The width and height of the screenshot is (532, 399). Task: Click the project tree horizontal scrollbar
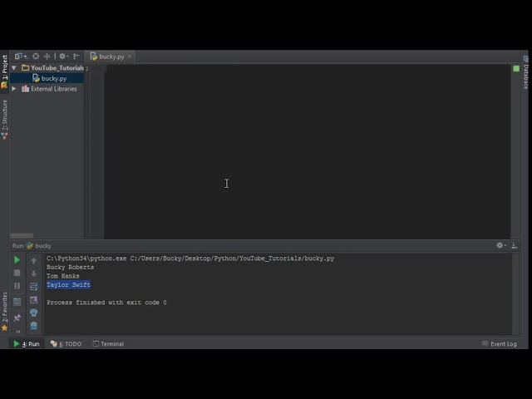point(22,235)
